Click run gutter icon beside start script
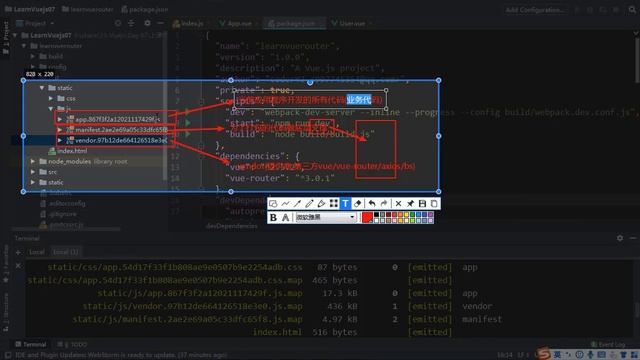Image resolution: width=640 pixels, height=360 pixels. [x=188, y=122]
